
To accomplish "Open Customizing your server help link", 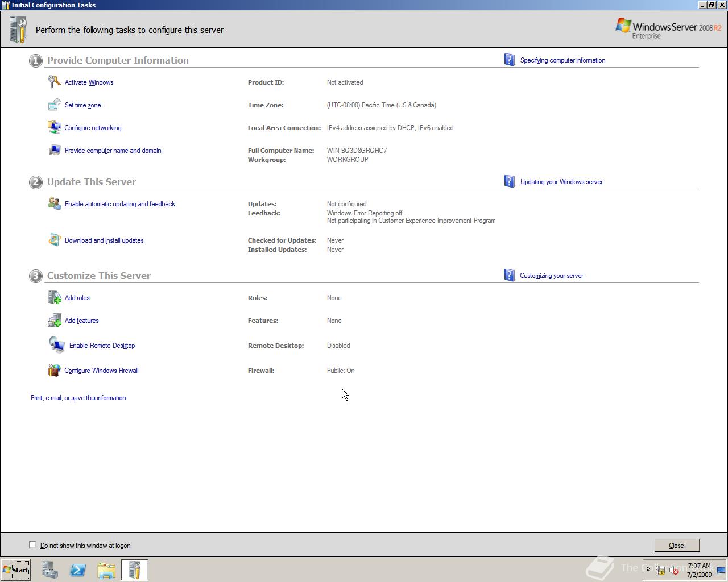I will point(552,276).
